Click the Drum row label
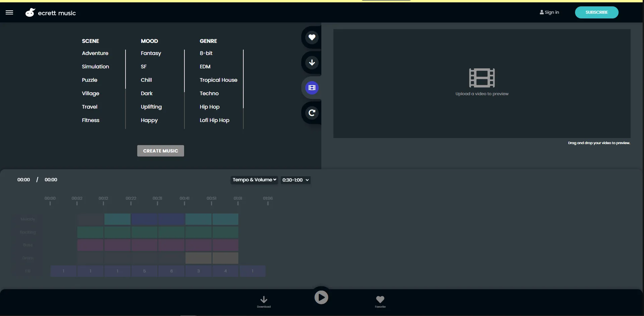Screen dimensions: 644x316 (x=28, y=258)
